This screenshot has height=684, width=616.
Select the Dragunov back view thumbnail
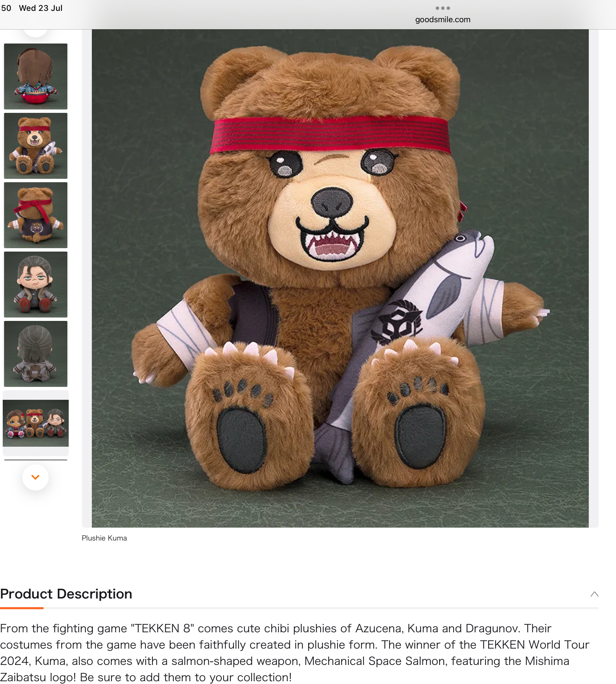click(36, 354)
